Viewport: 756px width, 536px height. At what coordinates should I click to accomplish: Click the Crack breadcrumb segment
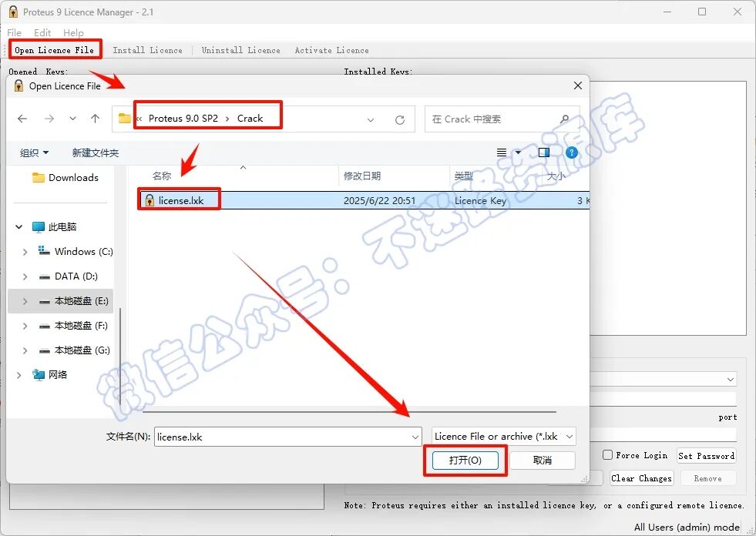[x=250, y=119]
